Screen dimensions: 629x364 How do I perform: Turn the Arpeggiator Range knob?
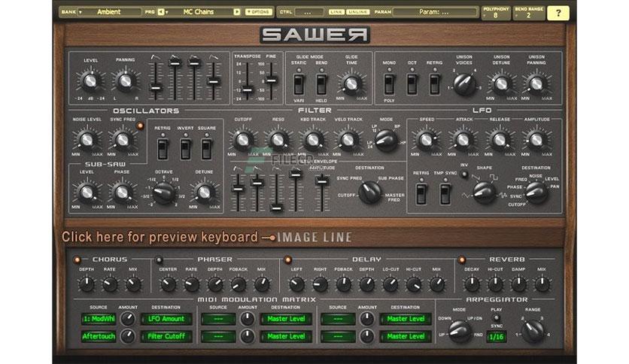[533, 331]
